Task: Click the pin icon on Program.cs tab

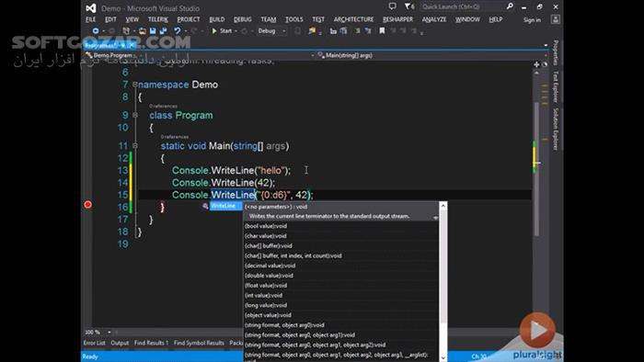Action: point(123,45)
